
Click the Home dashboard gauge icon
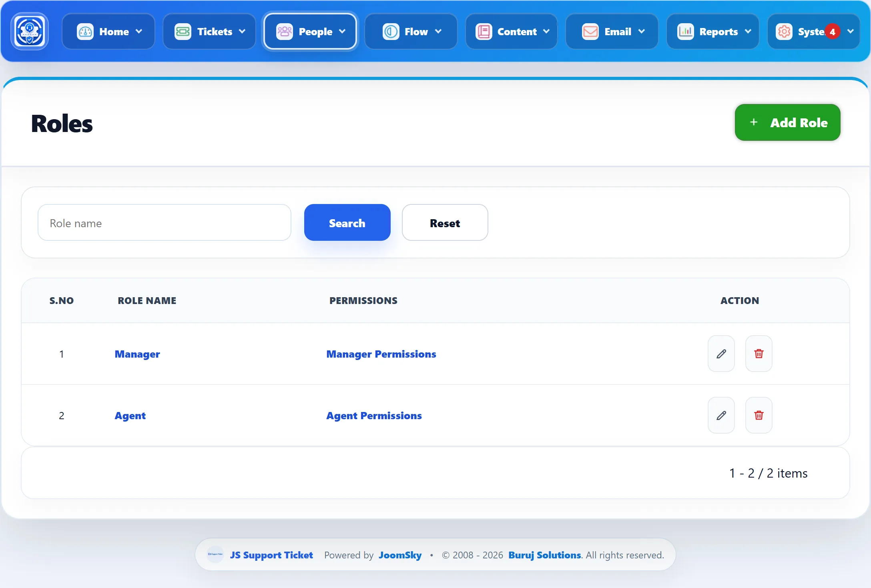pyautogui.click(x=85, y=31)
